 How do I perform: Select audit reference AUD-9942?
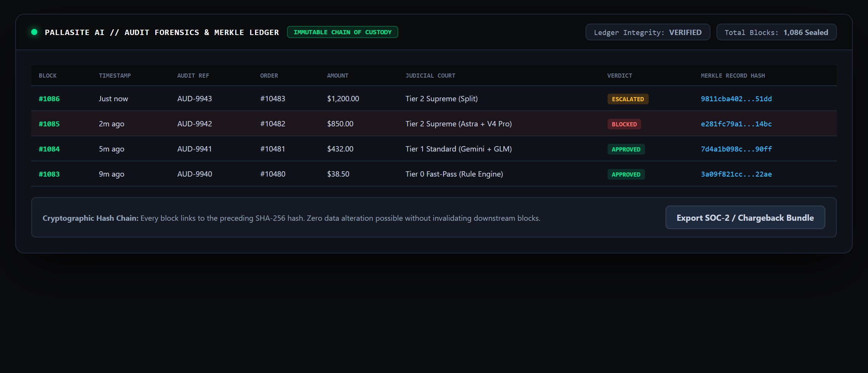point(195,124)
